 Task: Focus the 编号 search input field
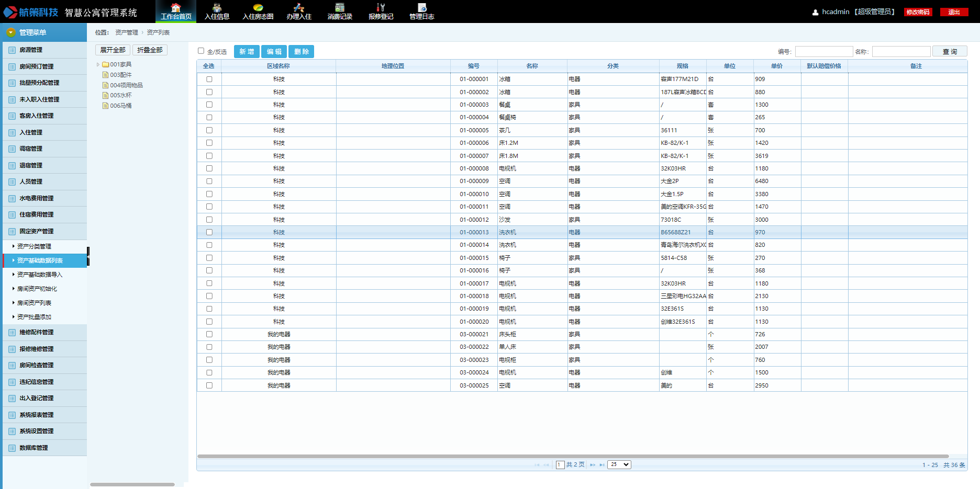click(x=823, y=51)
